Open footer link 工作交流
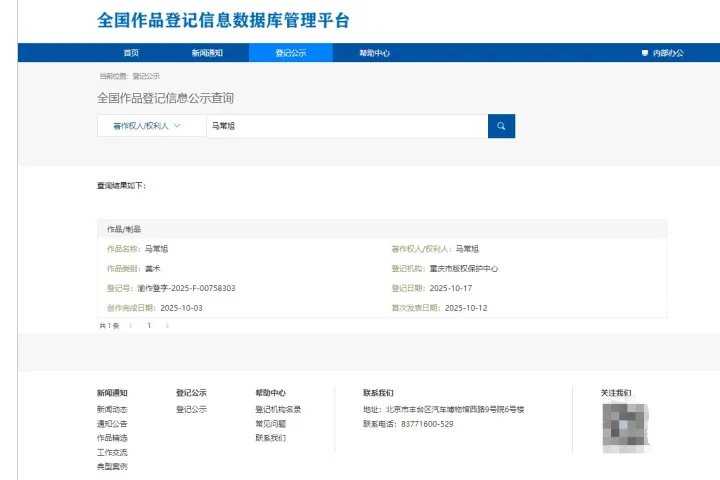The image size is (720, 480). (x=112, y=452)
